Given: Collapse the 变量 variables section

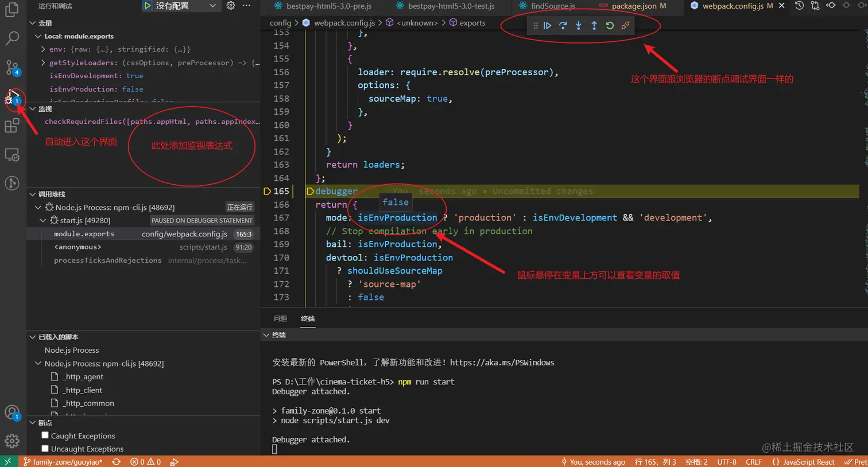Looking at the screenshot, I should 33,23.
